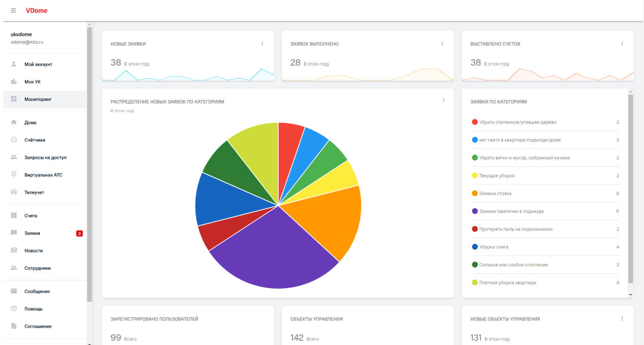This screenshot has width=644, height=345.
Task: Click yellow dot for Текущая уборка
Action: tap(475, 176)
